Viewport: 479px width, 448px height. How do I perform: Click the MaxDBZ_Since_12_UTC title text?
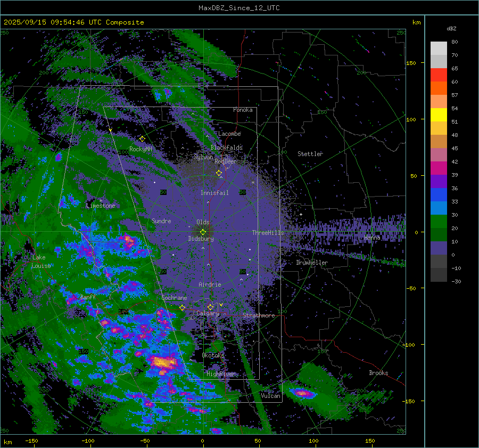click(x=239, y=8)
